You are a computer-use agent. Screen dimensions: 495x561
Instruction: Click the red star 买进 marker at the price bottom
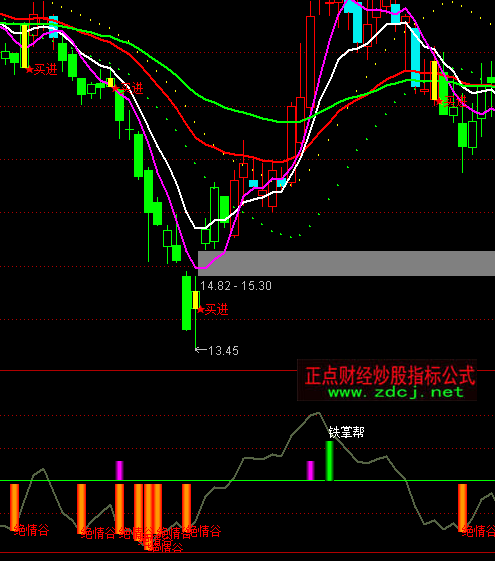212,309
